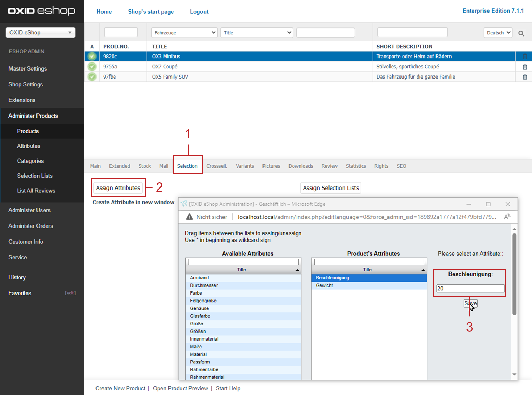Switch to the Main tab
This screenshot has width=532, height=395.
point(95,166)
